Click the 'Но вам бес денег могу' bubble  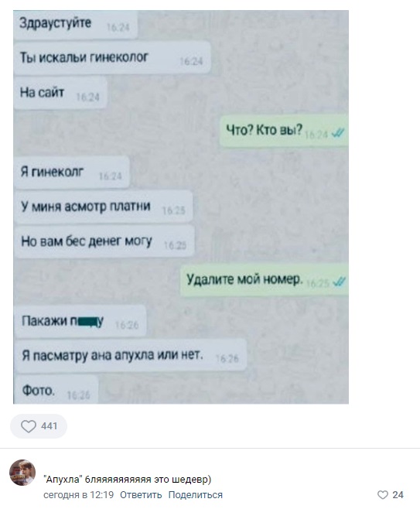[104, 242]
